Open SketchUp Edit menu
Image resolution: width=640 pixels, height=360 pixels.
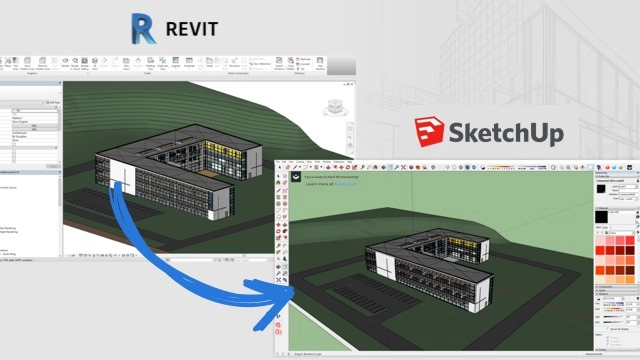coord(284,162)
